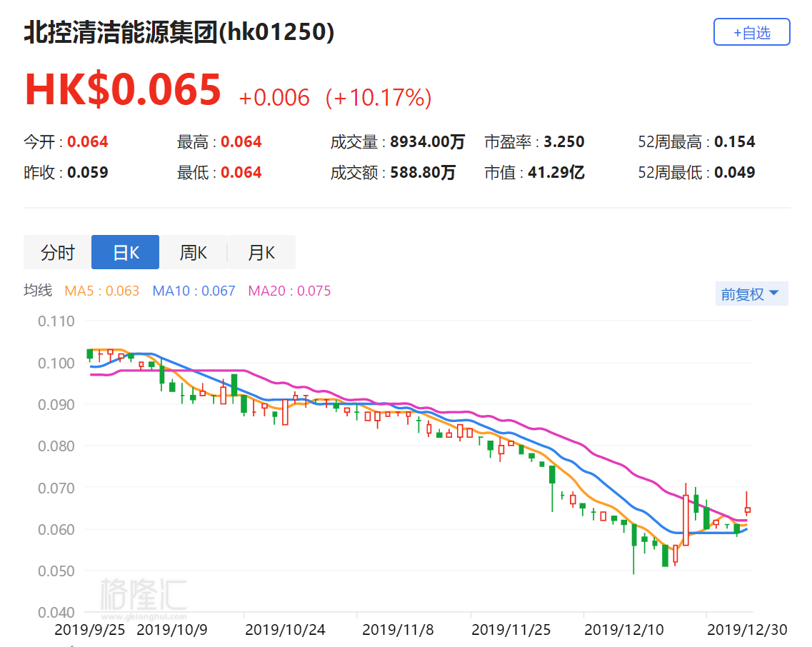Click the MA5 orange indicator label
The height and width of the screenshot is (647, 812).
click(101, 291)
